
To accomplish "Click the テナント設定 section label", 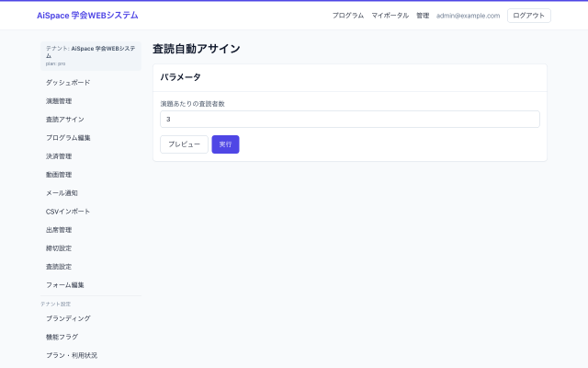I will pos(55,304).
